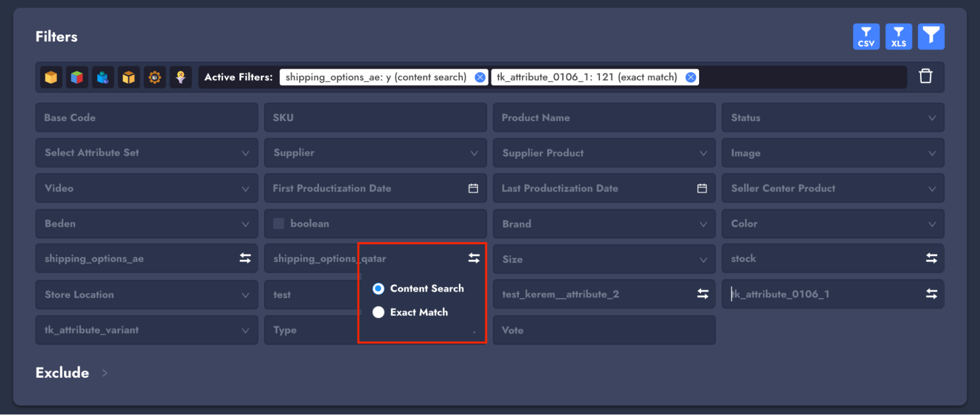Remove the shipping_options_ae active filter
Screen dimensions: 980x415
click(x=480, y=77)
